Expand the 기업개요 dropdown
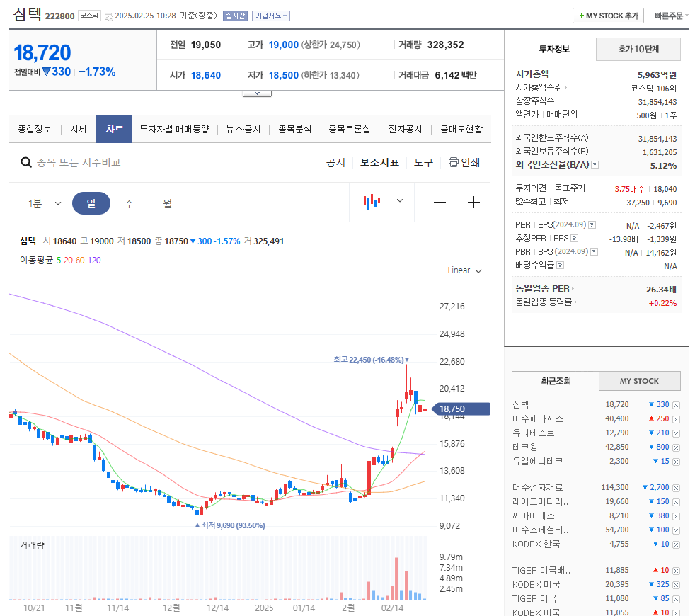 276,16
